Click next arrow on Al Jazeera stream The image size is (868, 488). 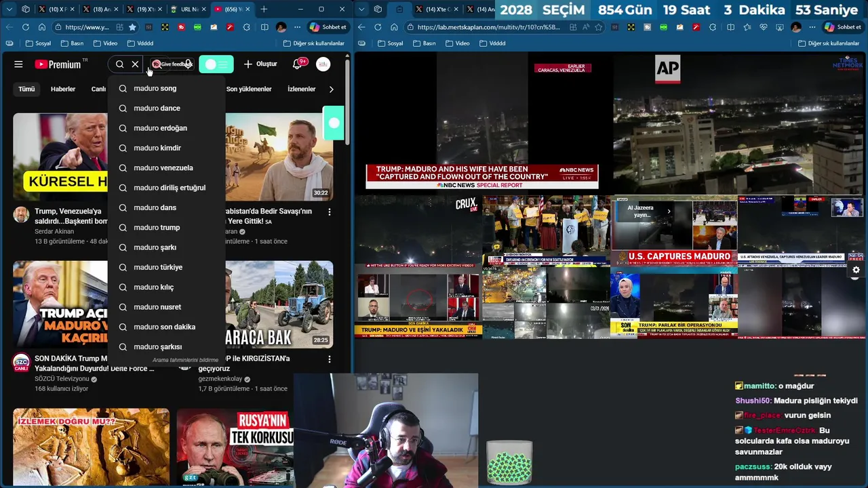coord(669,211)
